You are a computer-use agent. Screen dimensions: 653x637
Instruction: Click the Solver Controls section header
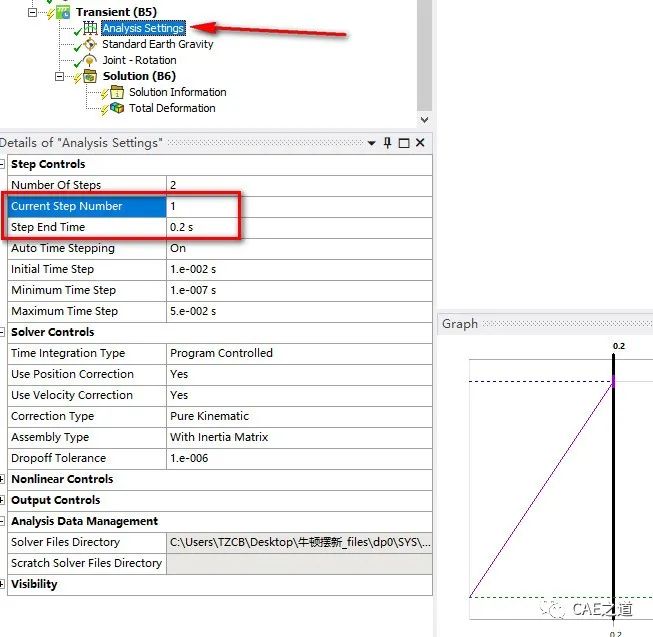point(219,332)
